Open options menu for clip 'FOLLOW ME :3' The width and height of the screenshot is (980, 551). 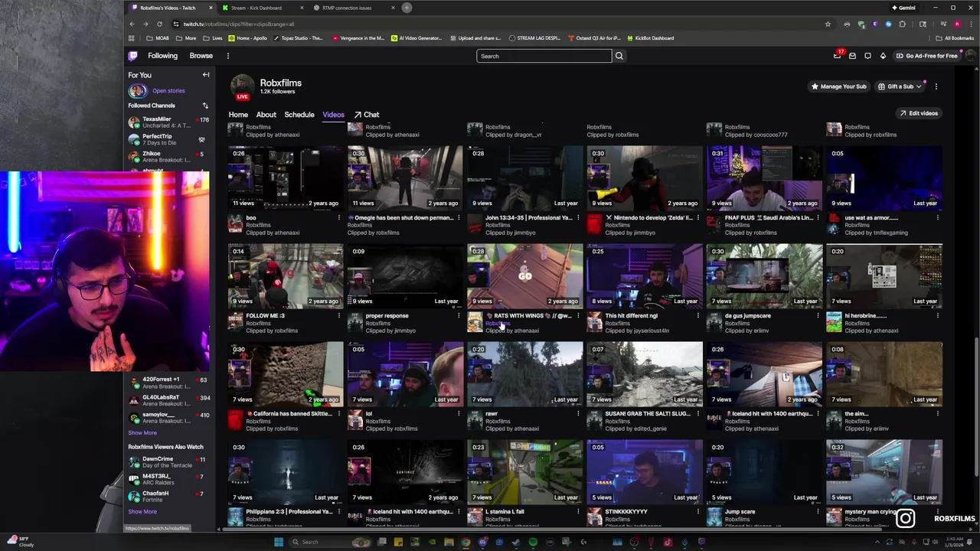(339, 316)
